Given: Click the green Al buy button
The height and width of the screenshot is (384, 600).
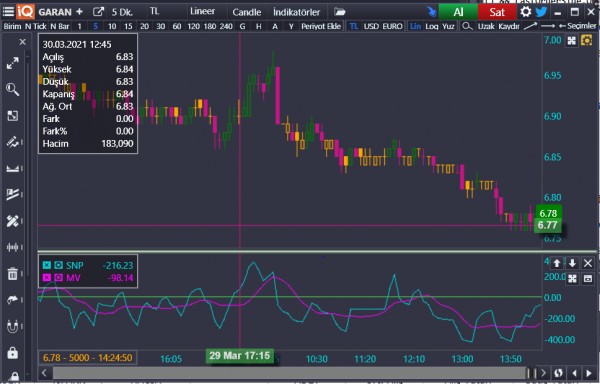Looking at the screenshot, I should point(458,12).
